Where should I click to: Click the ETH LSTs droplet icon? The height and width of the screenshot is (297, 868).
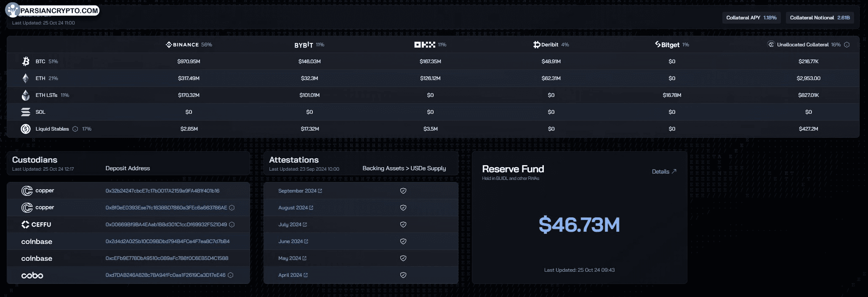pos(26,95)
